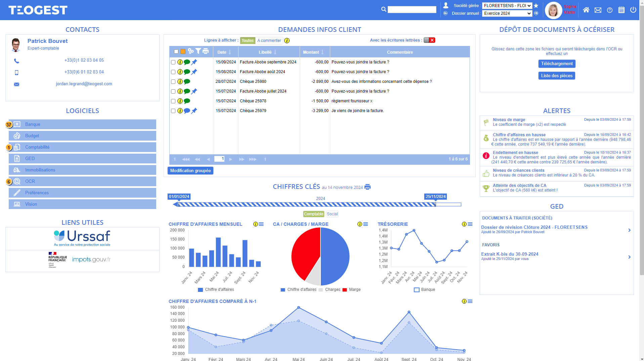This screenshot has width=644, height=361.
Task: Open the Trésorerie chart hamburger menu
Action: pyautogui.click(x=470, y=224)
